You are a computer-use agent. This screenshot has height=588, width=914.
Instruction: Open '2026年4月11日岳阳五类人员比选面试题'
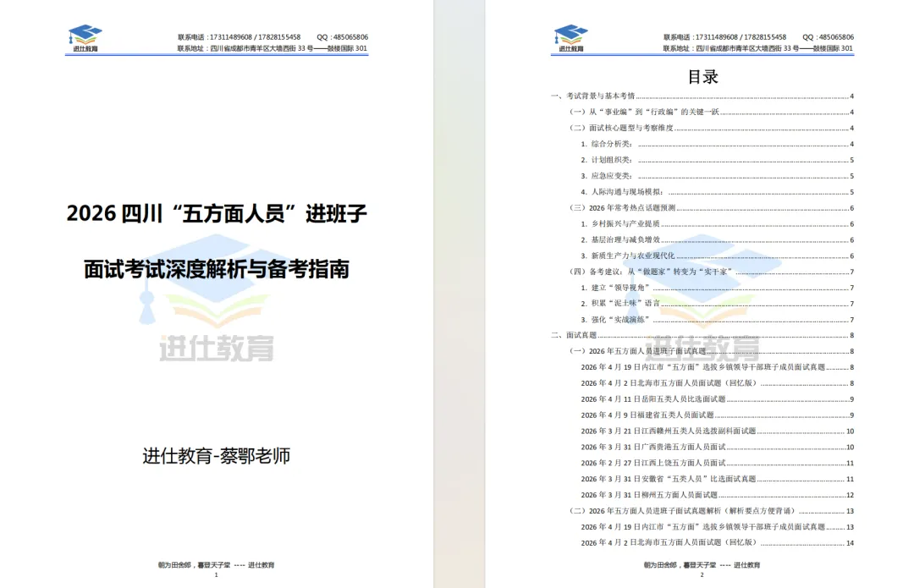717,399
